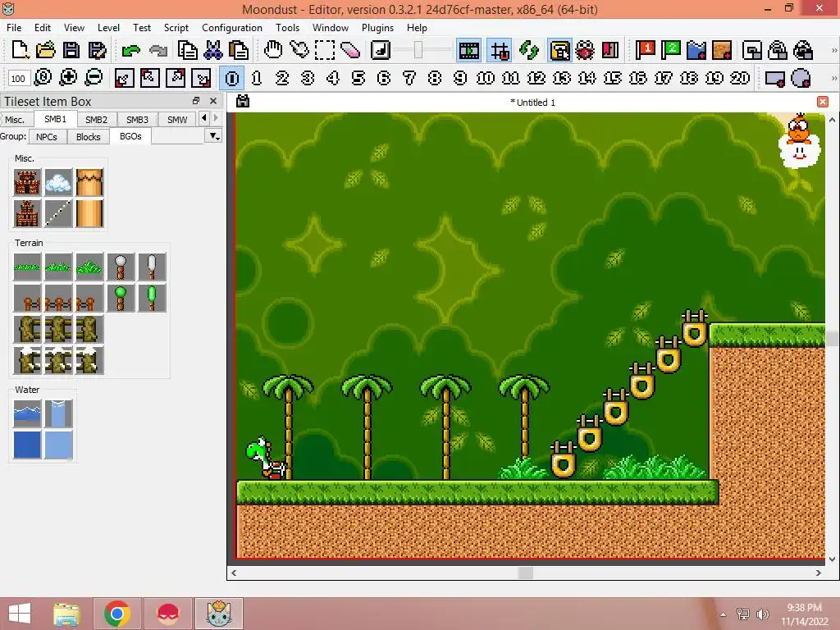Click the green reload arrows icon

[x=529, y=50]
